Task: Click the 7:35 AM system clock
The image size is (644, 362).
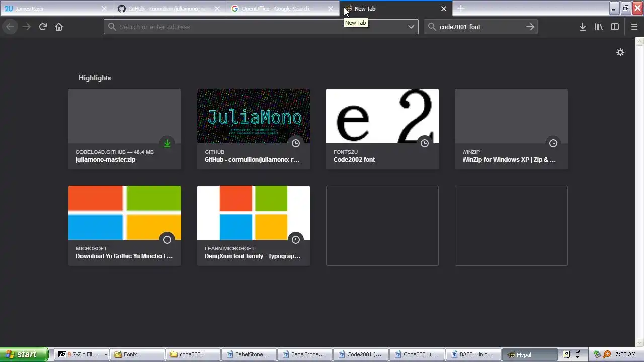Action: point(625,354)
